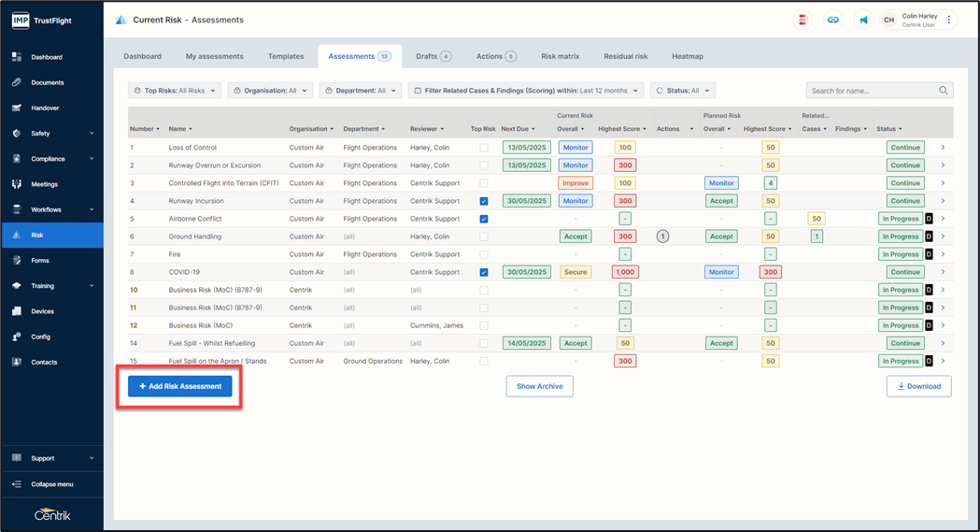This screenshot has width=980, height=532.
Task: Open the red stacked-lines icon in header
Action: pyautogui.click(x=802, y=20)
